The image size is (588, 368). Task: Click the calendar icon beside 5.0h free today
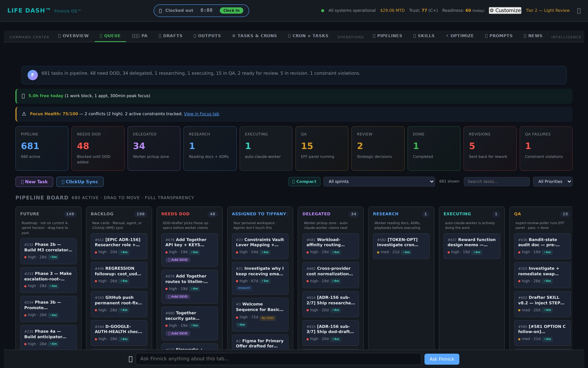[23, 96]
